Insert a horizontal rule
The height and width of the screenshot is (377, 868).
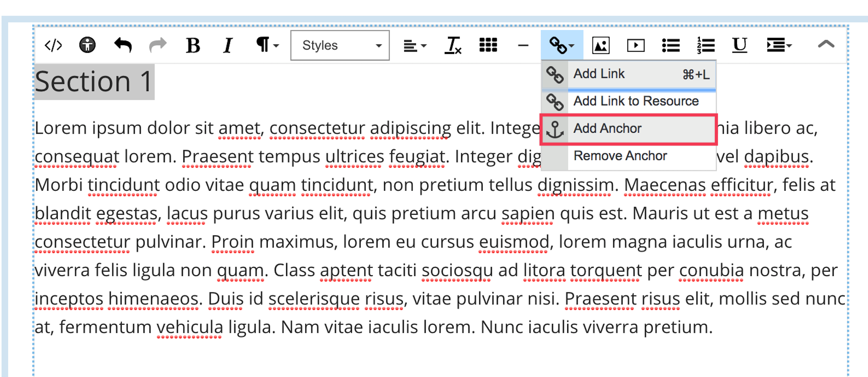tap(523, 46)
